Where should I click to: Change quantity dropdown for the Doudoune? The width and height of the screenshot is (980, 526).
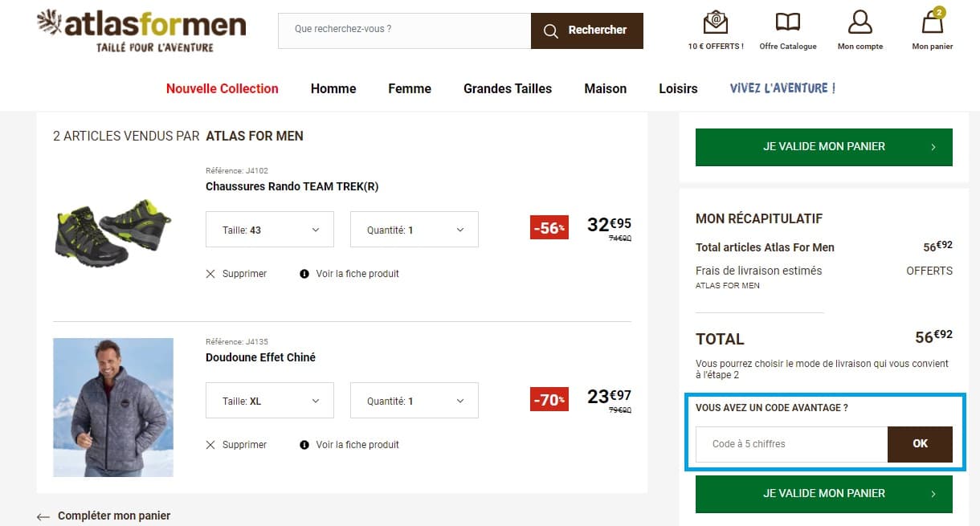click(x=414, y=400)
